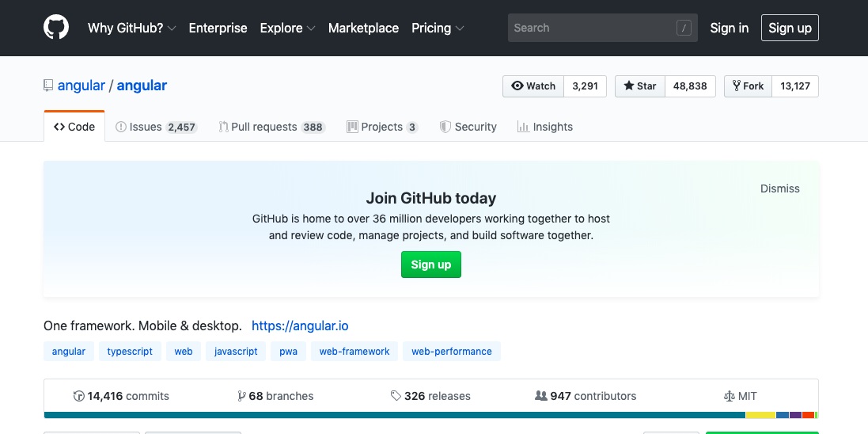Screen dimensions: 868x434
Task: Open the Insights tab
Action: coord(544,127)
